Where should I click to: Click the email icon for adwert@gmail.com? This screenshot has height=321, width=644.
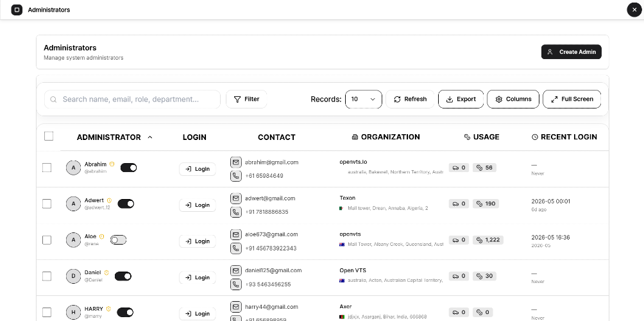click(236, 198)
